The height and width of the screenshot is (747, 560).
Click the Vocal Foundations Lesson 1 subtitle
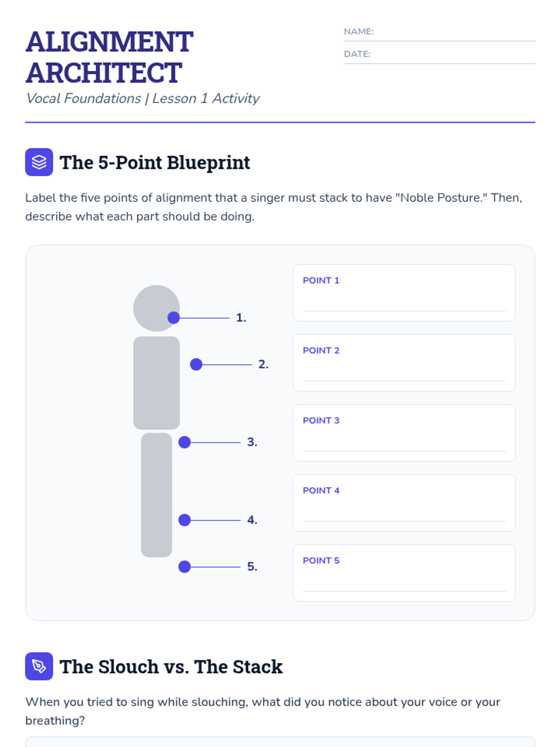point(142,99)
